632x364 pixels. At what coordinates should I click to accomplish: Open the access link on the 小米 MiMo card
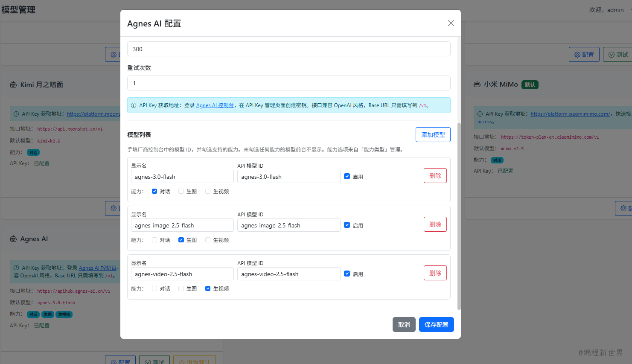(485, 122)
